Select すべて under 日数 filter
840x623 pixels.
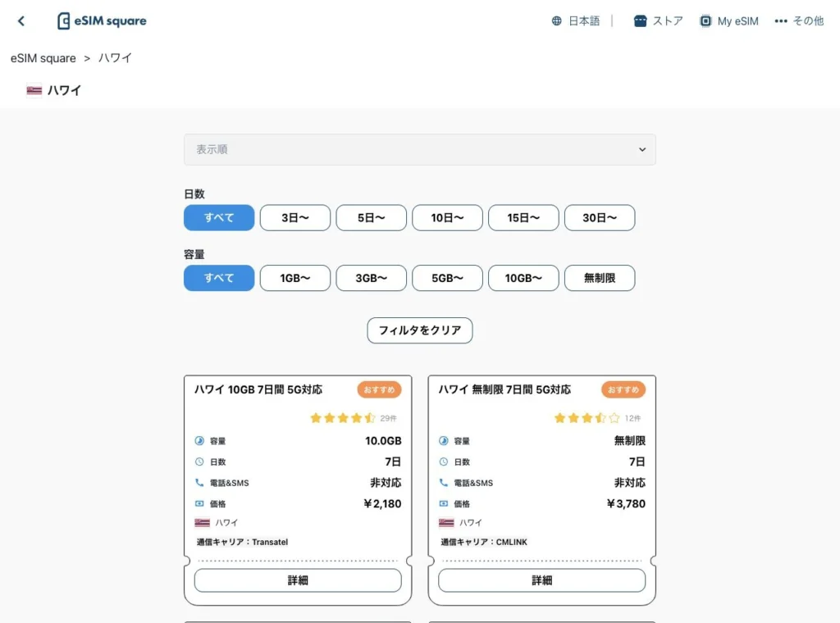(219, 218)
